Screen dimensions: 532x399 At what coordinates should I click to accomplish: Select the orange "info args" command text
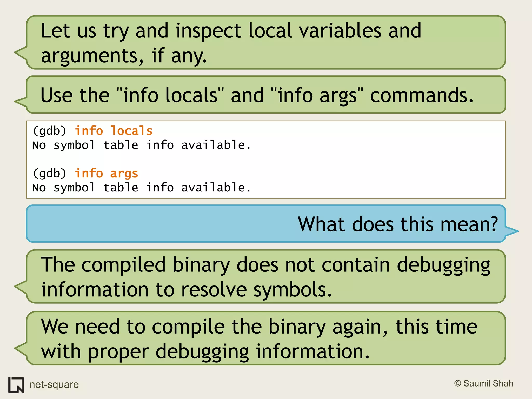point(106,174)
